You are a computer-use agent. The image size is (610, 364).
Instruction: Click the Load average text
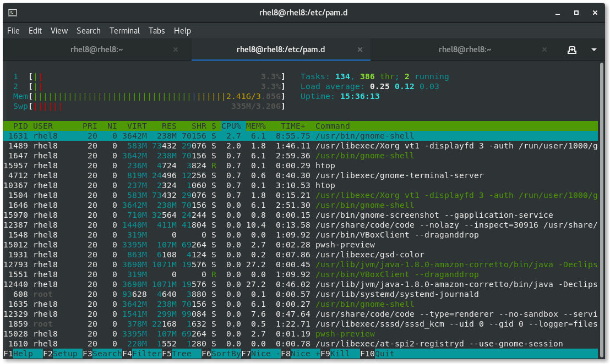pos(369,86)
